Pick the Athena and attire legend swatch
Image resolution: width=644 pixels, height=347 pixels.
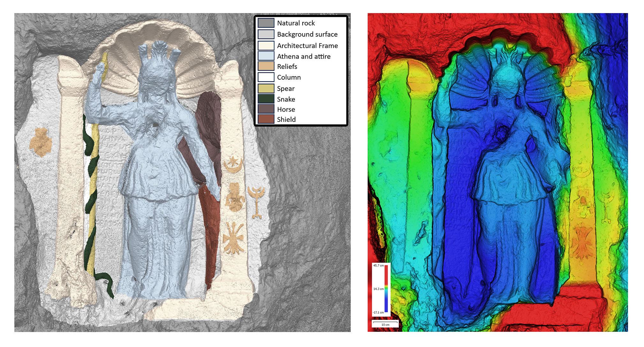click(266, 56)
